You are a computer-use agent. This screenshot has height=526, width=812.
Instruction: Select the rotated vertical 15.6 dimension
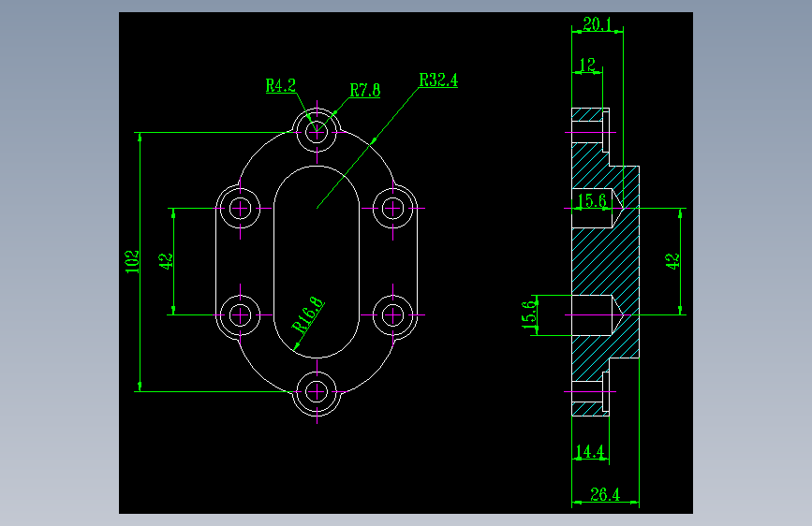pos(529,314)
